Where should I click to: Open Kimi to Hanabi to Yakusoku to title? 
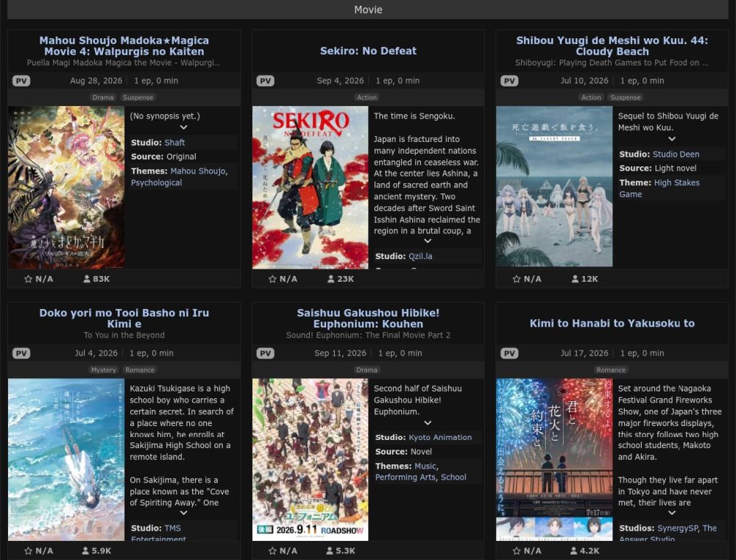612,323
